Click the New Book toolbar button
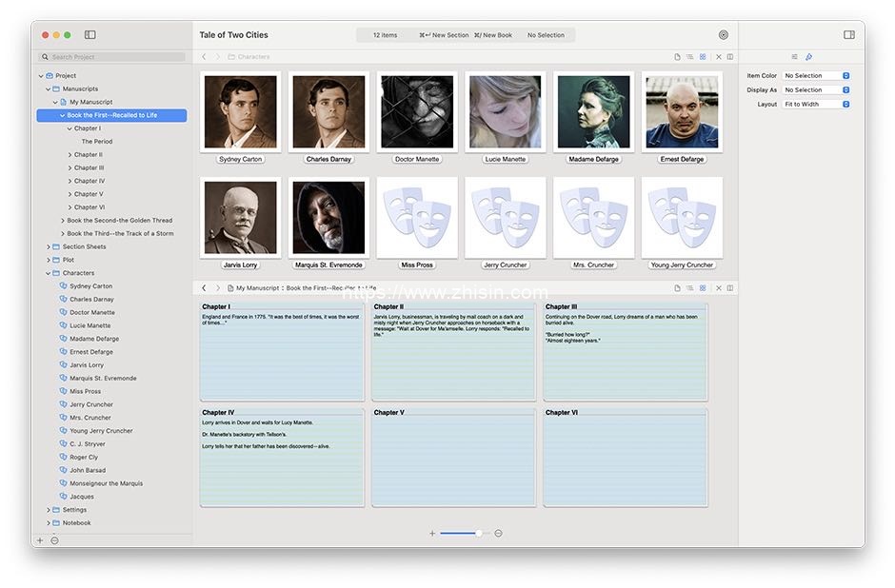This screenshot has height=588, width=895. coord(492,35)
